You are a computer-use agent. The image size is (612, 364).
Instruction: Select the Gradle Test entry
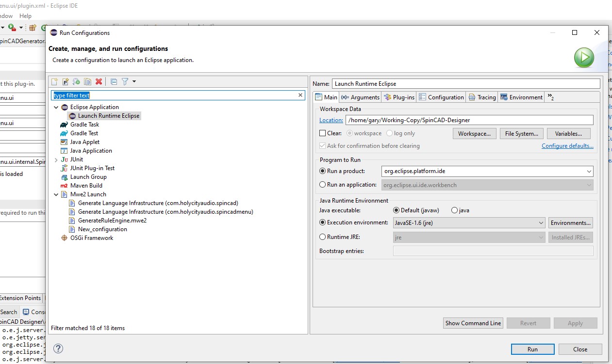pos(84,133)
